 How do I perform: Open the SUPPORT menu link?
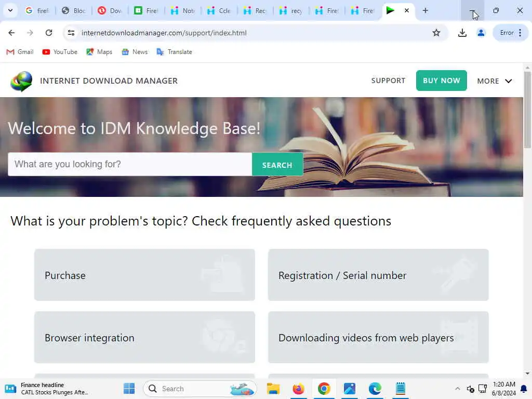(388, 81)
